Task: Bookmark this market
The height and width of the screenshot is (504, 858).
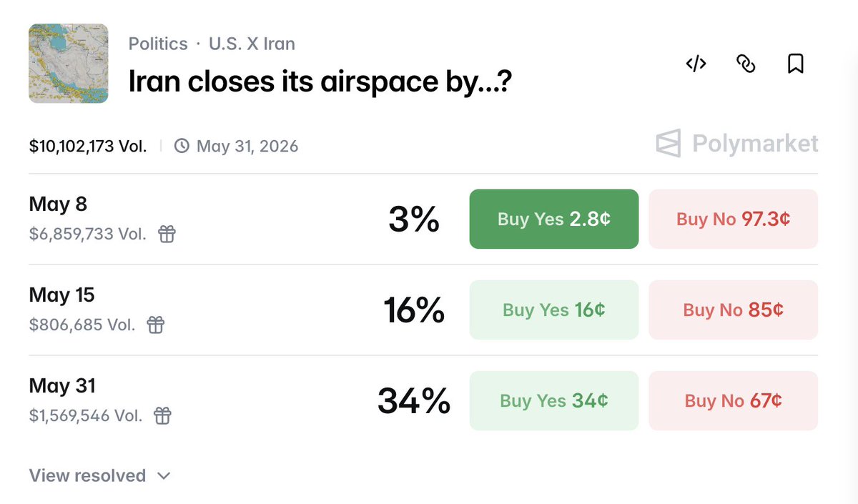Action: click(x=796, y=64)
